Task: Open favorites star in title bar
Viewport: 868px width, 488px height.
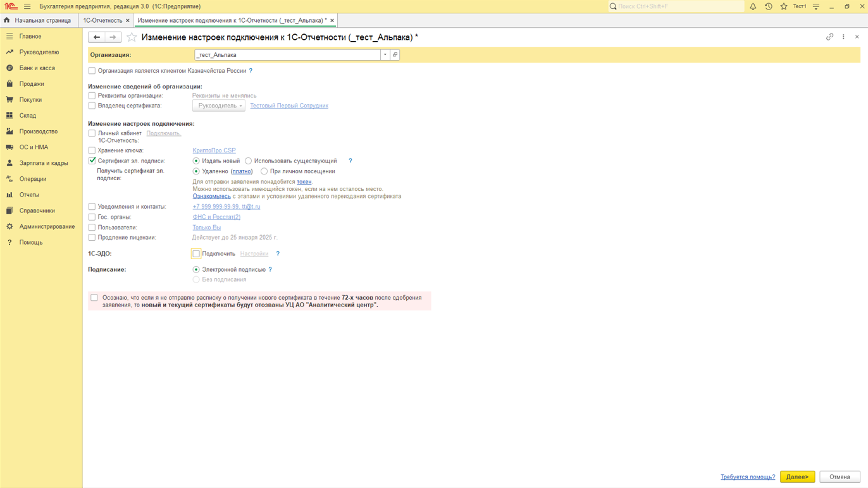Action: click(784, 6)
